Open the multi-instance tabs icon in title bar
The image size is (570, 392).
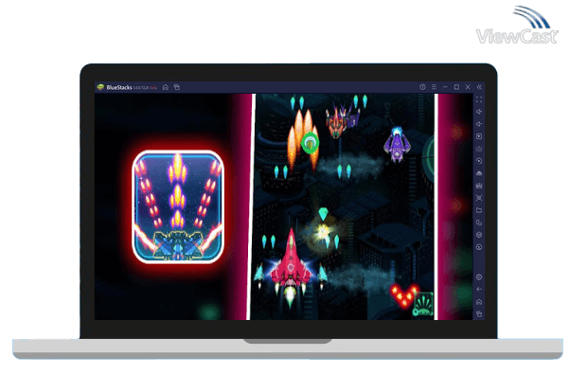click(177, 87)
